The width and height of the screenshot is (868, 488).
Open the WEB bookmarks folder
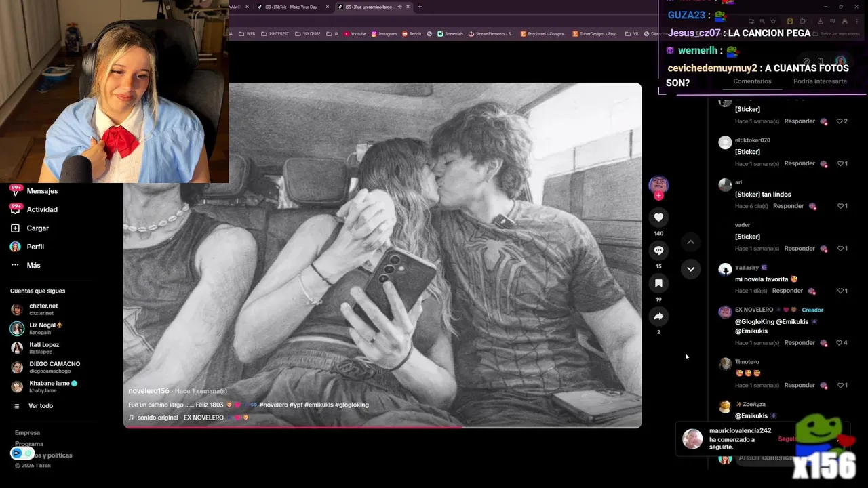[245, 33]
